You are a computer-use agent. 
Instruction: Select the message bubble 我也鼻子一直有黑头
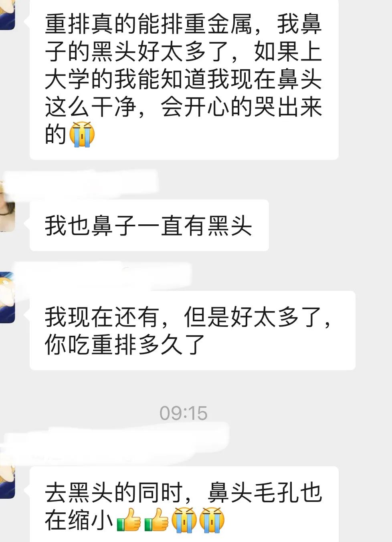[149, 225]
